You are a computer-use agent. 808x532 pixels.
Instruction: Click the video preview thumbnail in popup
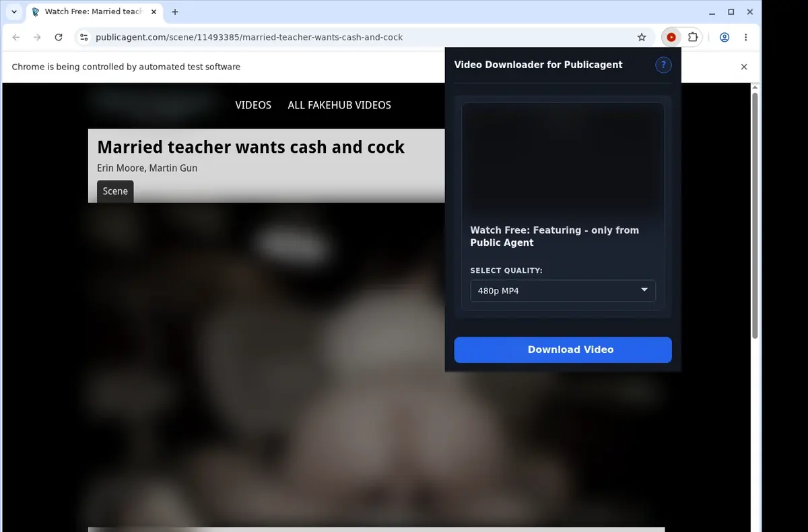[563, 160]
